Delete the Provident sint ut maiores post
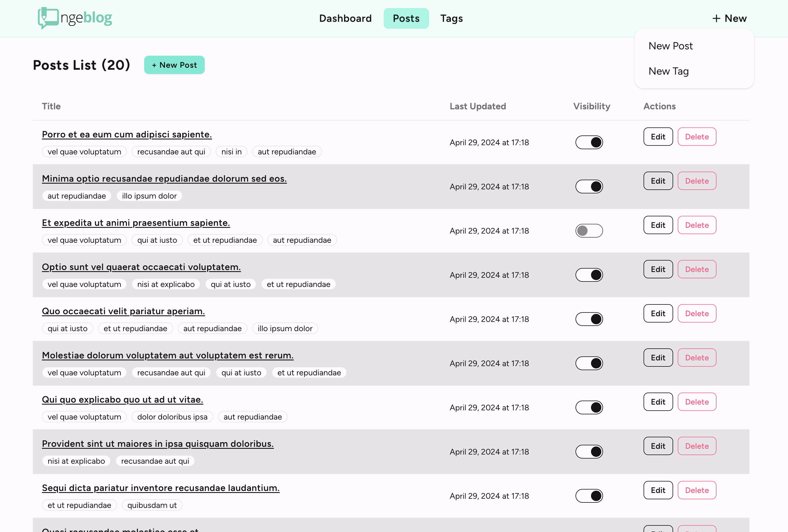The height and width of the screenshot is (532, 788). click(697, 446)
